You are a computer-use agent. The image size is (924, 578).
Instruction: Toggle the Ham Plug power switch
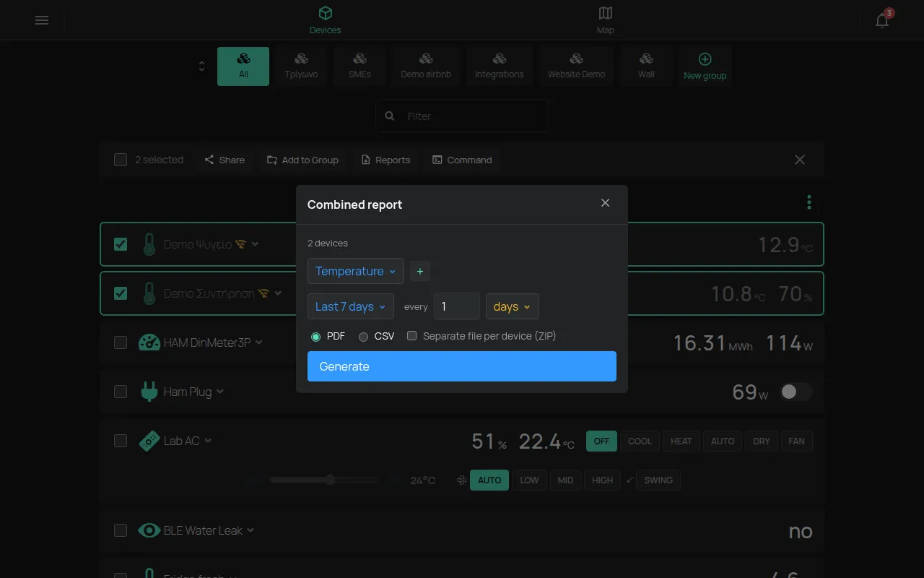click(x=796, y=392)
